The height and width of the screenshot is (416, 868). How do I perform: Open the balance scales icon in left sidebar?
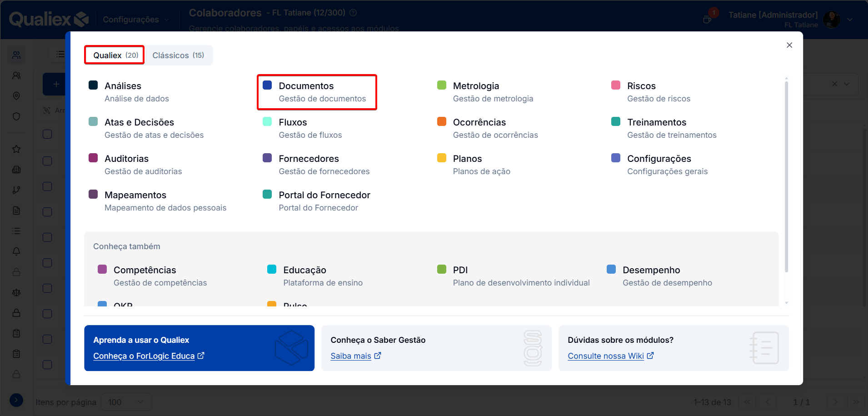16,292
